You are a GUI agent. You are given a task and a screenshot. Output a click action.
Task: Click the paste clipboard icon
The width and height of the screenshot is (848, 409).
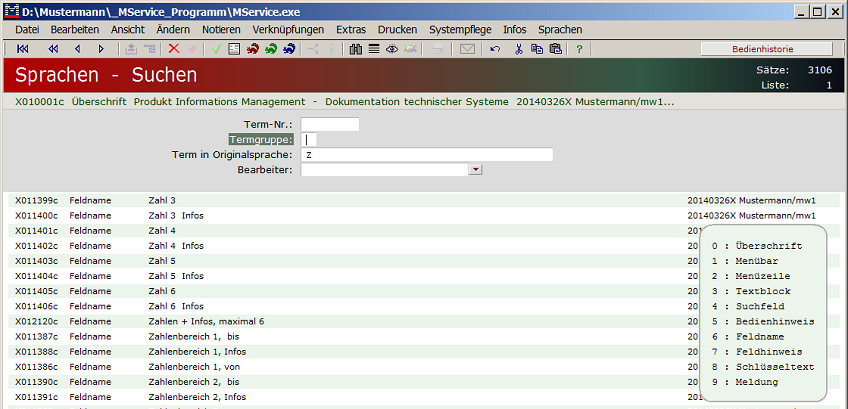[555, 49]
